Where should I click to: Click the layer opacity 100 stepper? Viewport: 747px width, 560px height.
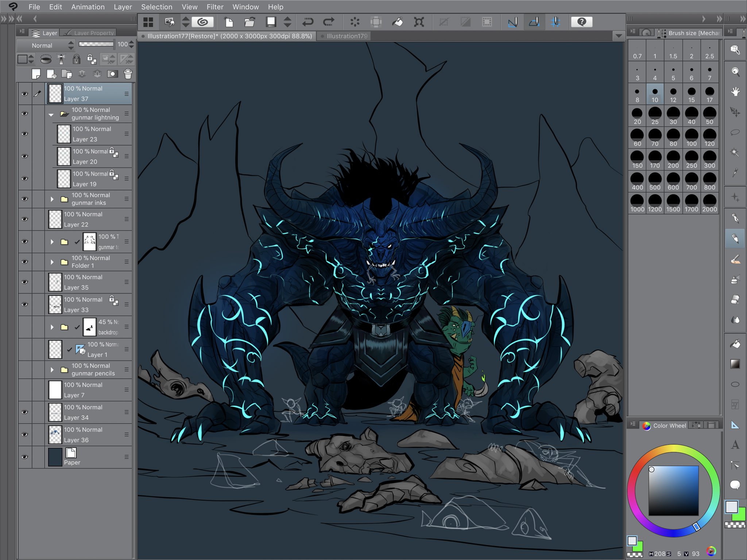pos(131,45)
